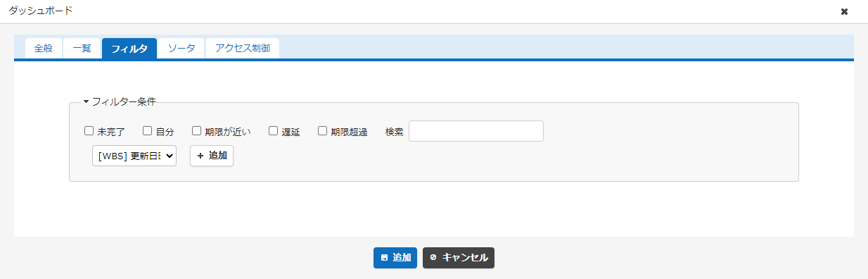Focus the 検索 text field

[x=476, y=131]
